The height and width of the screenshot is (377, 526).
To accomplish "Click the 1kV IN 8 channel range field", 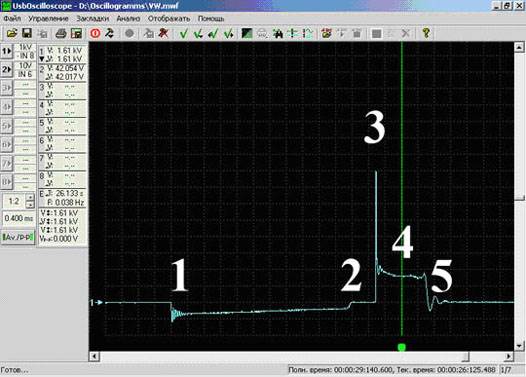I will [x=25, y=51].
